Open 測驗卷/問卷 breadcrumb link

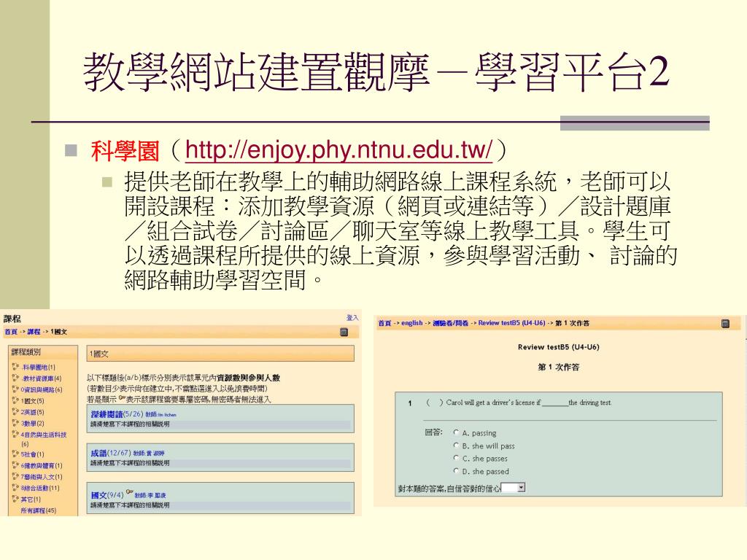coord(451,323)
